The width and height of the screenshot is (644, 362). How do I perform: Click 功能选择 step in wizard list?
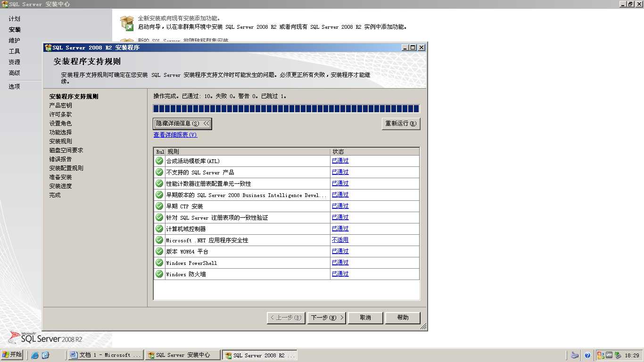[x=61, y=132]
